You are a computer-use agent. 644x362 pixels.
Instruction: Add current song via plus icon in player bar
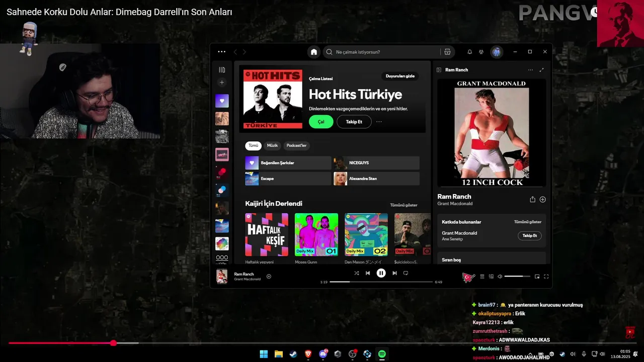point(269,276)
